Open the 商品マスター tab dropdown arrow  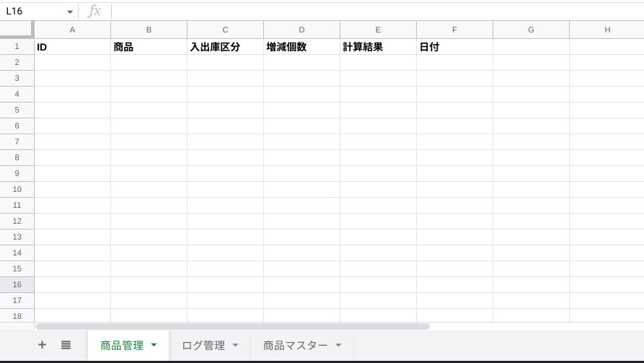(x=338, y=346)
